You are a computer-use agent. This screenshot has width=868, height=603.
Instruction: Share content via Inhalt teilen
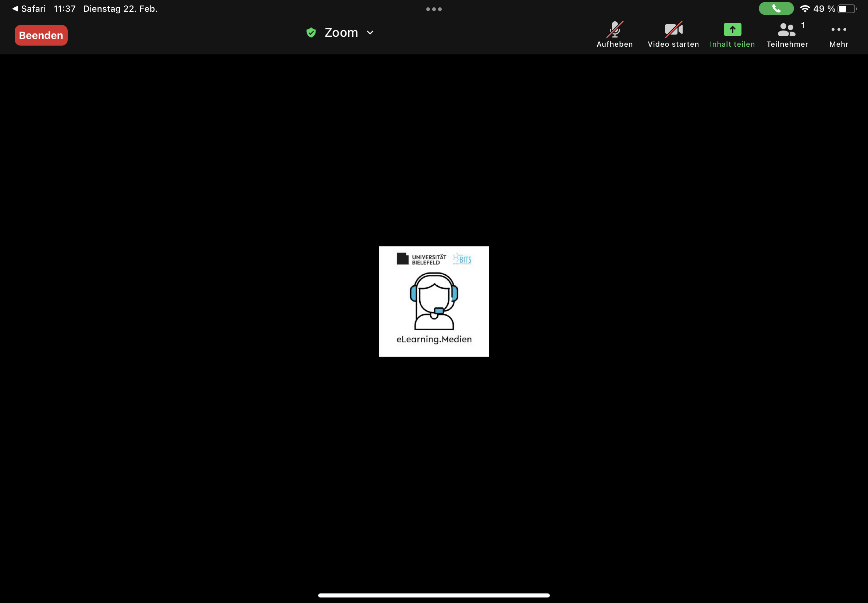point(732,35)
